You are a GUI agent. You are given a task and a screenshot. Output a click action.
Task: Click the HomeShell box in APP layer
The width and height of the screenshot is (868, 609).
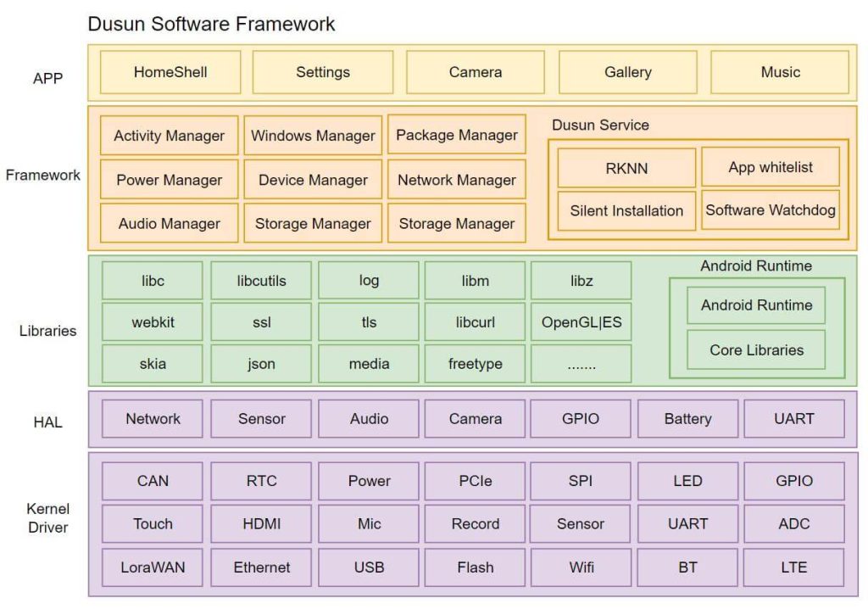point(170,72)
